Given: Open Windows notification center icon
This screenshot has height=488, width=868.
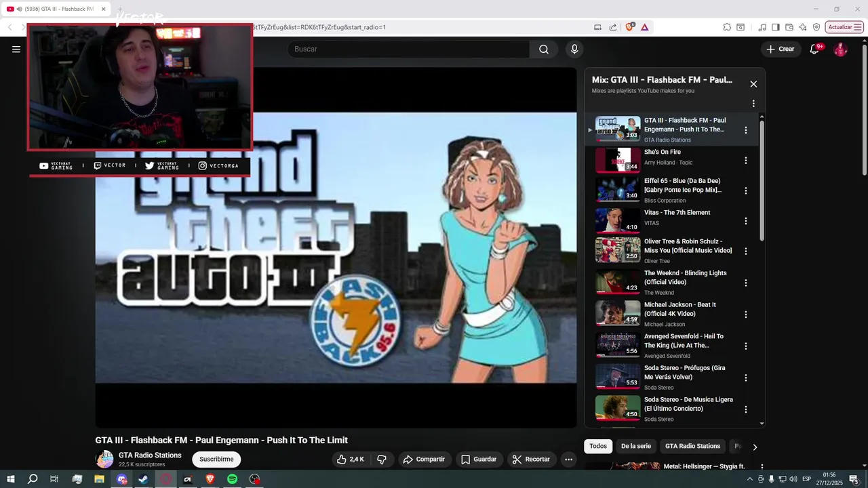Looking at the screenshot, I should (x=854, y=479).
